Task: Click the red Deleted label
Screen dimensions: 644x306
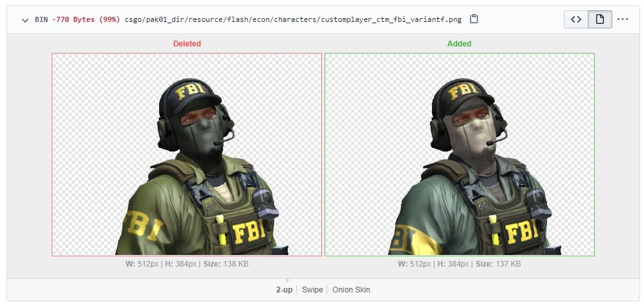Action: point(187,44)
